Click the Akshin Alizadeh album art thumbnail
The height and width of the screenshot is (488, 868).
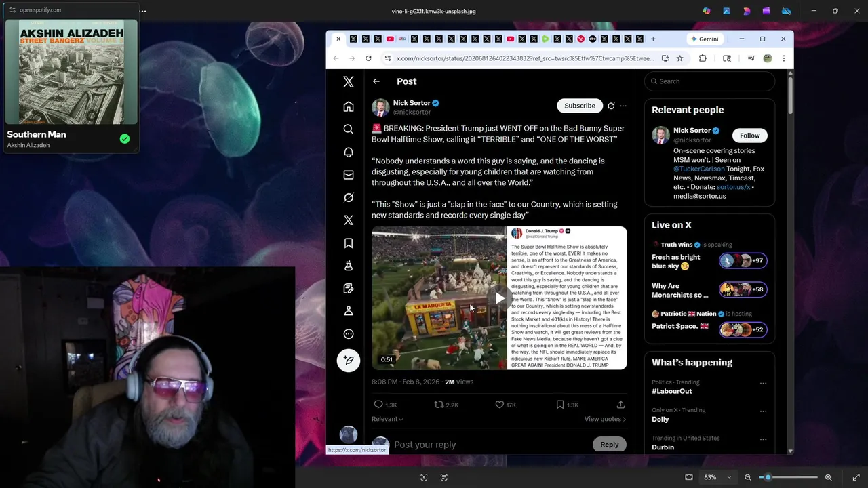pos(71,72)
